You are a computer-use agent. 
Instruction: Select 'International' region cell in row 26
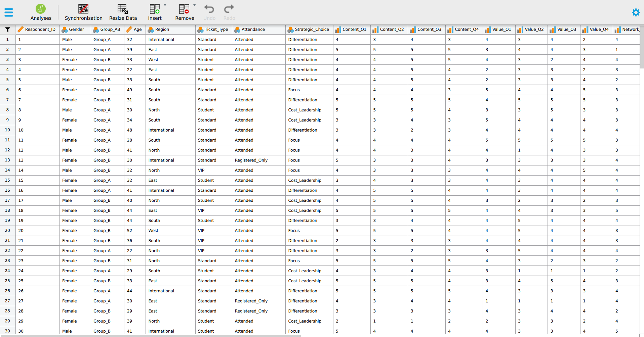170,291
